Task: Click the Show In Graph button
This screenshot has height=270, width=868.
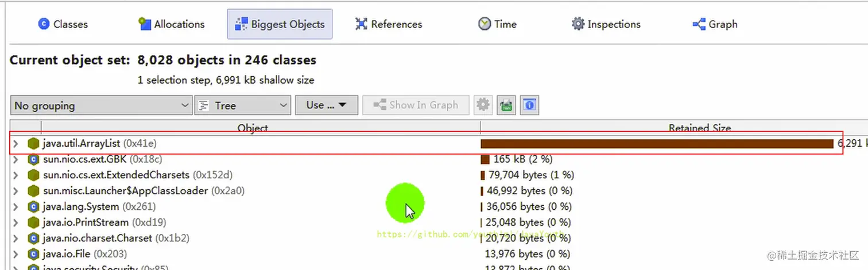Action: 416,105
